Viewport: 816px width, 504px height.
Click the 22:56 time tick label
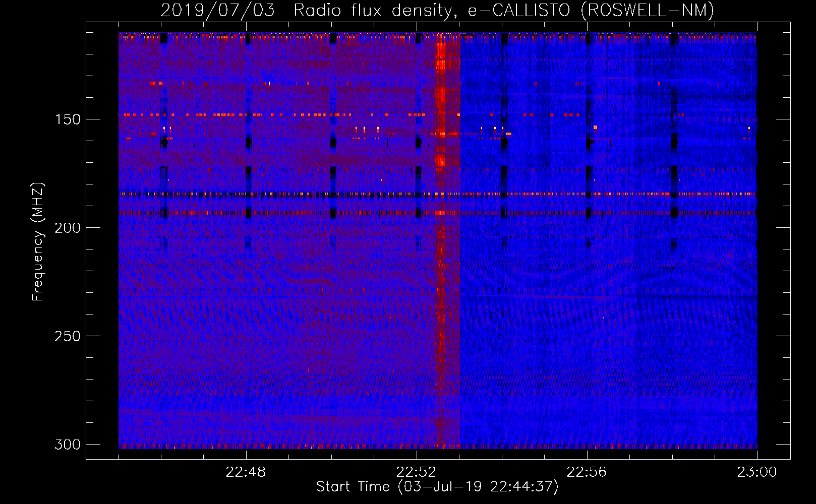point(587,472)
